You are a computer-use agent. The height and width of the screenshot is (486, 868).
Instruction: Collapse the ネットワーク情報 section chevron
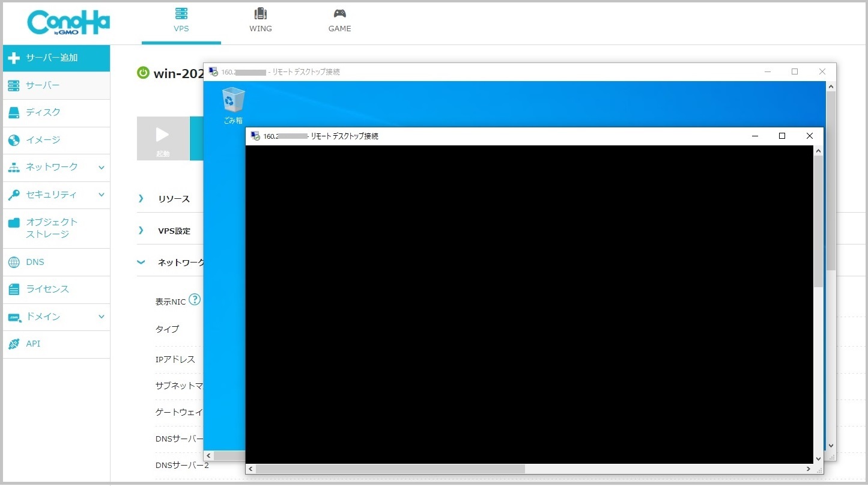click(141, 263)
